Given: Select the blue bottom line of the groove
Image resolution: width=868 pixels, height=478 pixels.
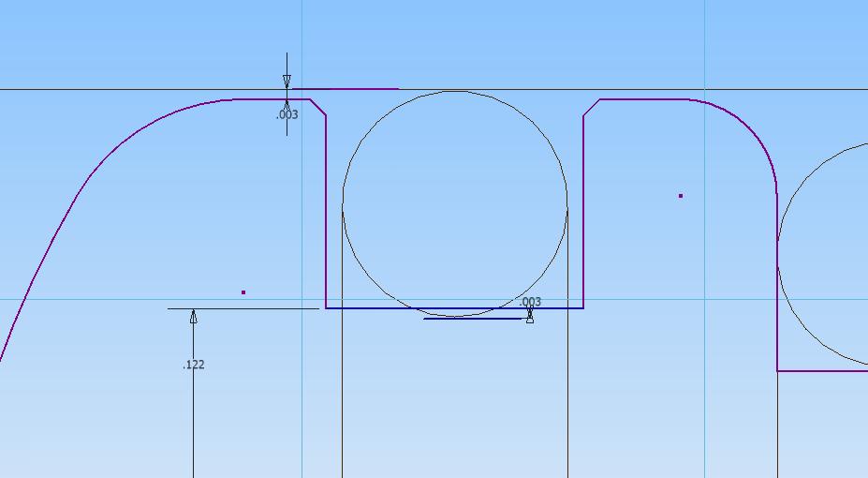Looking at the screenshot, I should click(454, 308).
